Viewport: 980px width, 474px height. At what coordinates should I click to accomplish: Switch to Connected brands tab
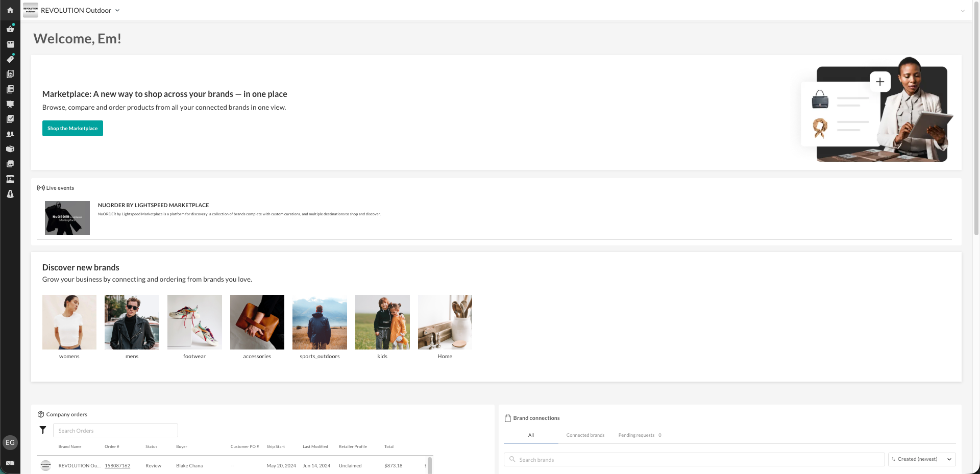pyautogui.click(x=585, y=435)
